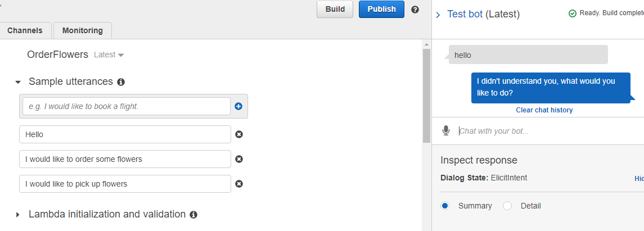Remove the "Hello" utterance with its X icon

(238, 134)
